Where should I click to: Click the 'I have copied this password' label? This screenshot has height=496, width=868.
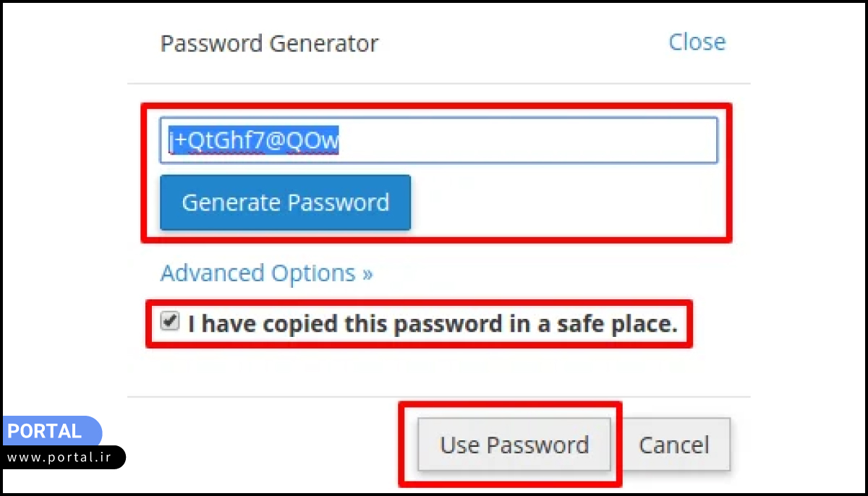coord(433,324)
